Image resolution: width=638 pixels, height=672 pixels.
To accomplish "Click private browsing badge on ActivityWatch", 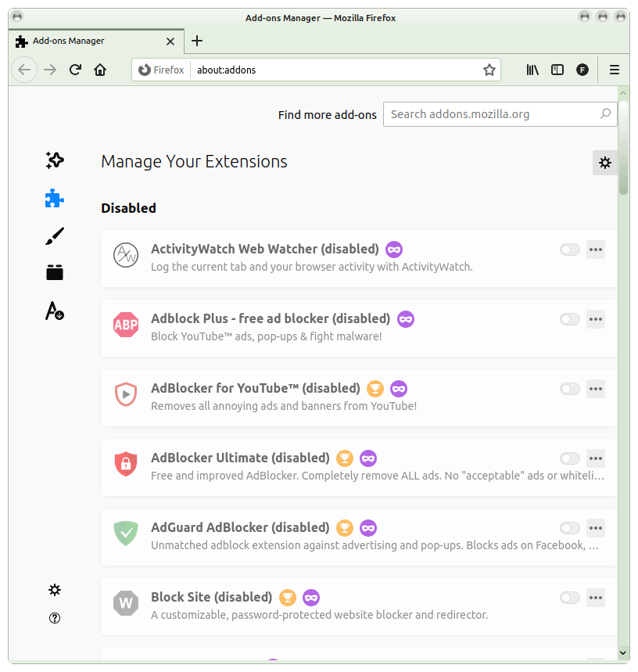I will (394, 250).
